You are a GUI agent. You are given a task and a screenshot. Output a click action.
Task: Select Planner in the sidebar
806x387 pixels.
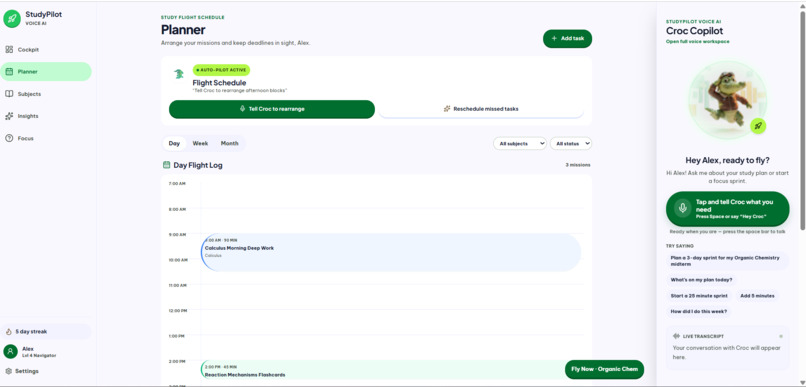pyautogui.click(x=46, y=72)
